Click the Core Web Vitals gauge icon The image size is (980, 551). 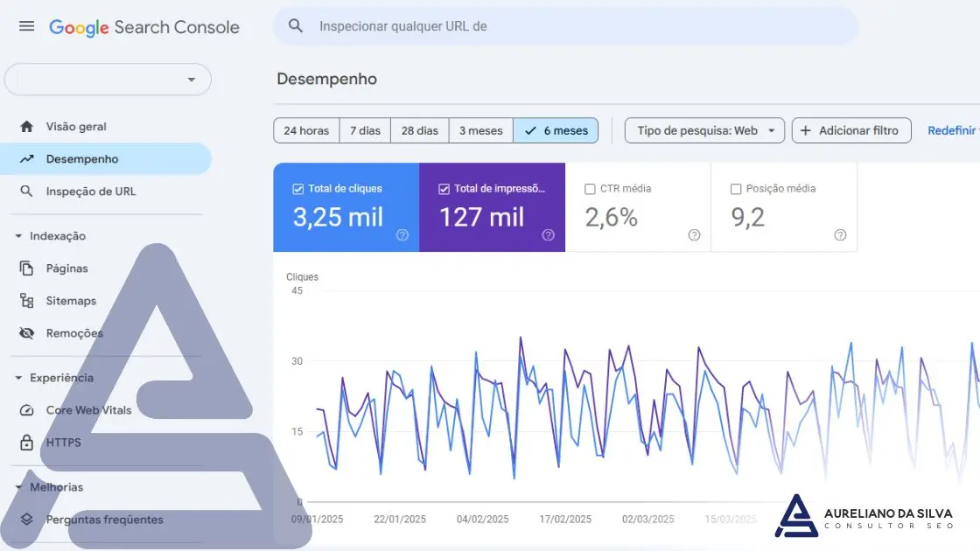coord(26,410)
